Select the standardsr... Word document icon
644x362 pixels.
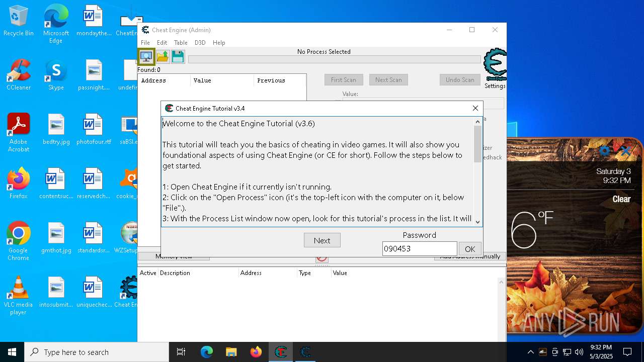coord(94,238)
